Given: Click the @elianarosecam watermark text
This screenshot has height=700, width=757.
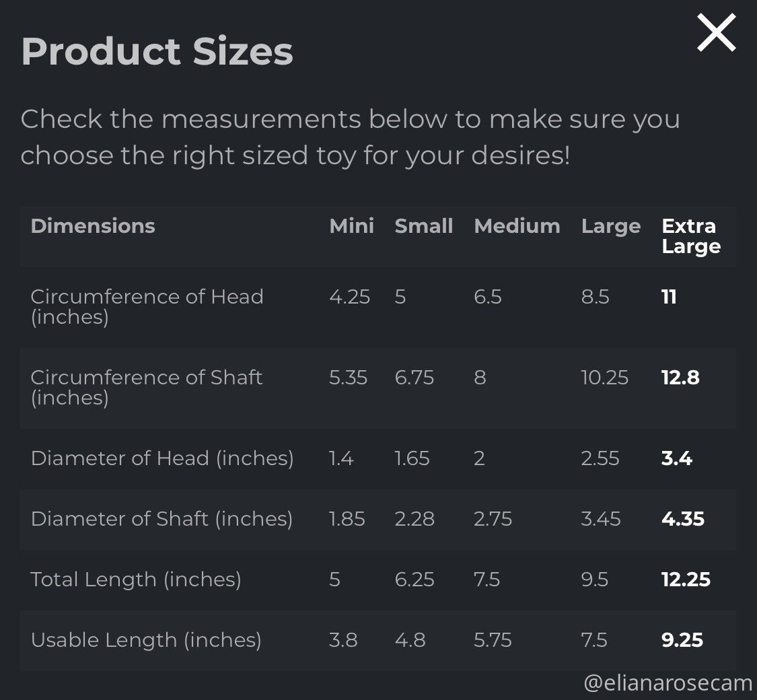Looking at the screenshot, I should click(668, 683).
